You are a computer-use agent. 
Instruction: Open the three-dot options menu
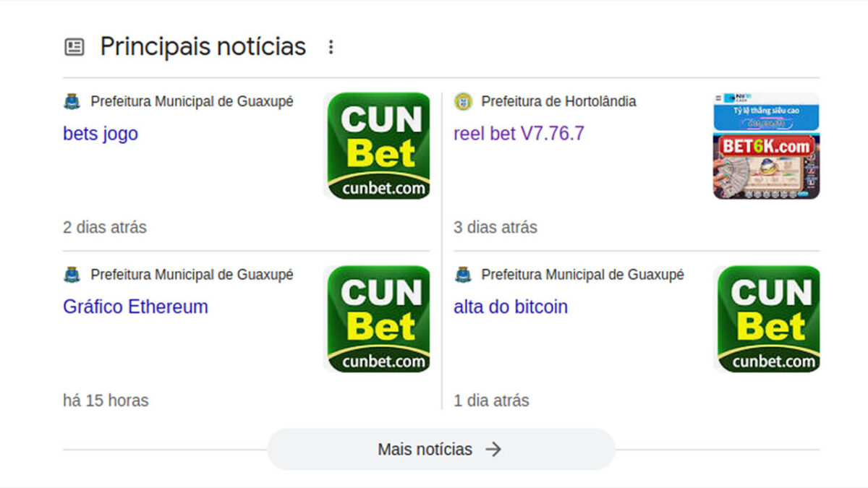coord(331,46)
